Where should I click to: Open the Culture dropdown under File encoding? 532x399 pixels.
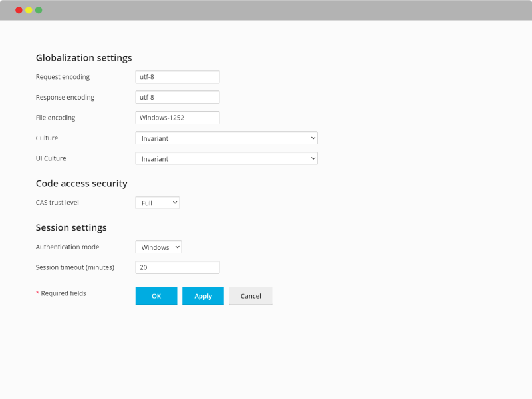[226, 138]
